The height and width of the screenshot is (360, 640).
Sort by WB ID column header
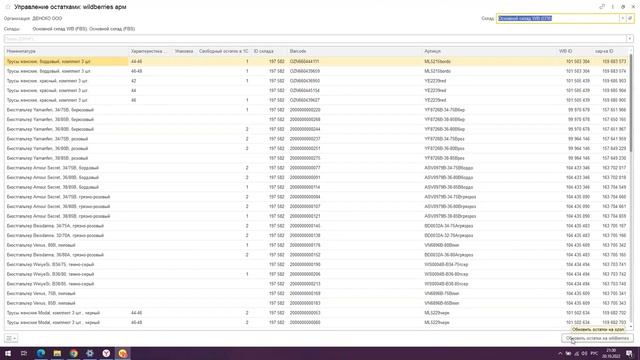(x=574, y=51)
